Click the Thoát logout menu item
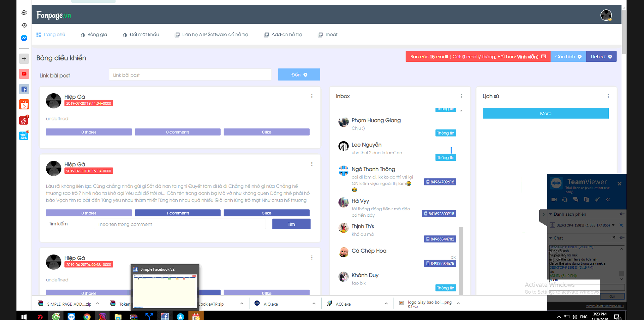This screenshot has height=320, width=644. pyautogui.click(x=328, y=35)
